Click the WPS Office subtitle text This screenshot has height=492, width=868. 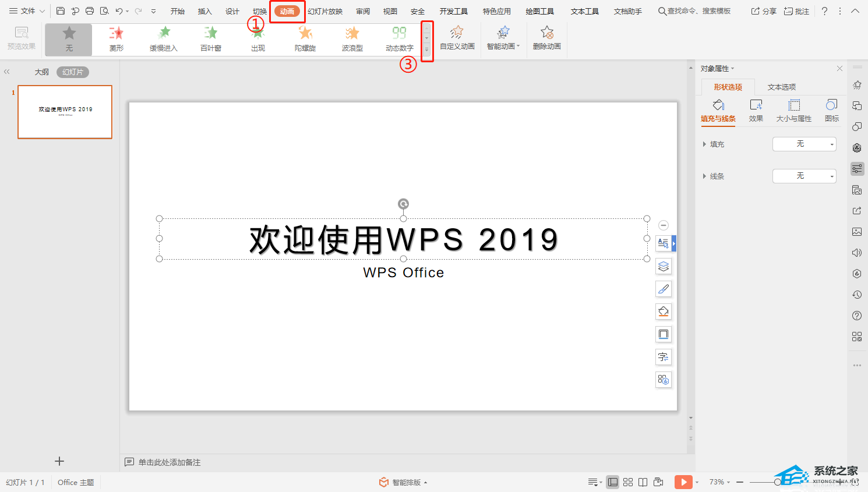pyautogui.click(x=403, y=272)
